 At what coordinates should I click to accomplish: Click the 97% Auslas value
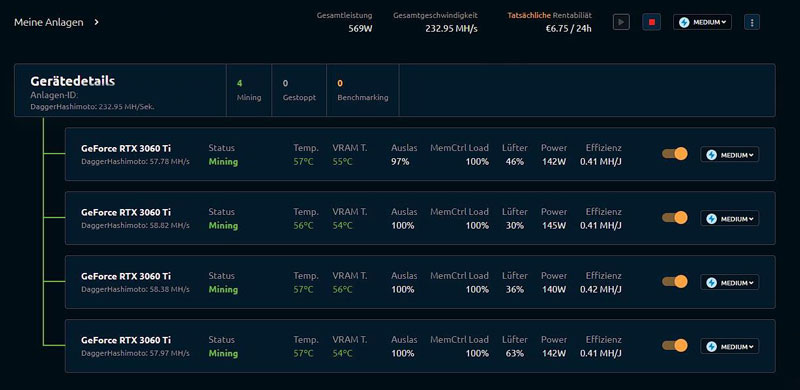coord(401,162)
